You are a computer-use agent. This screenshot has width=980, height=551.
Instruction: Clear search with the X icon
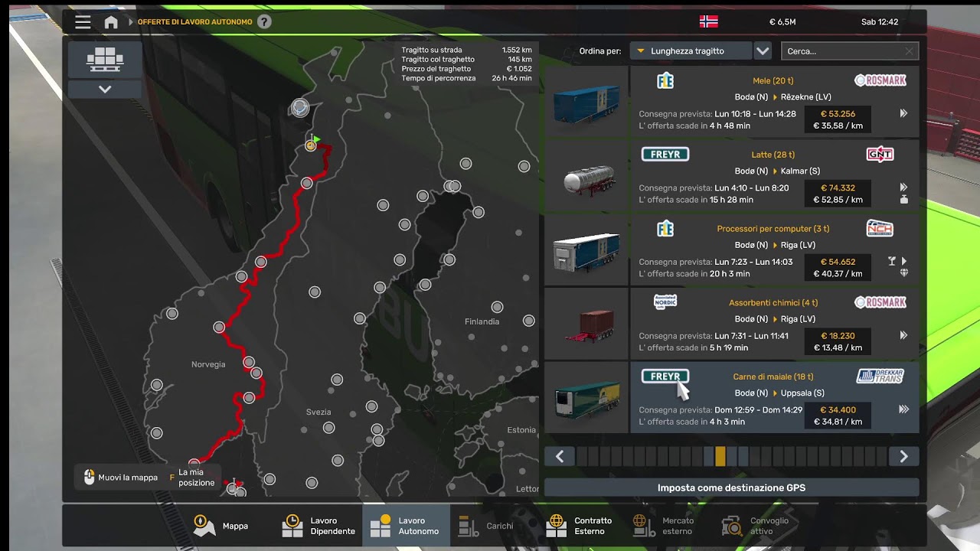point(909,51)
